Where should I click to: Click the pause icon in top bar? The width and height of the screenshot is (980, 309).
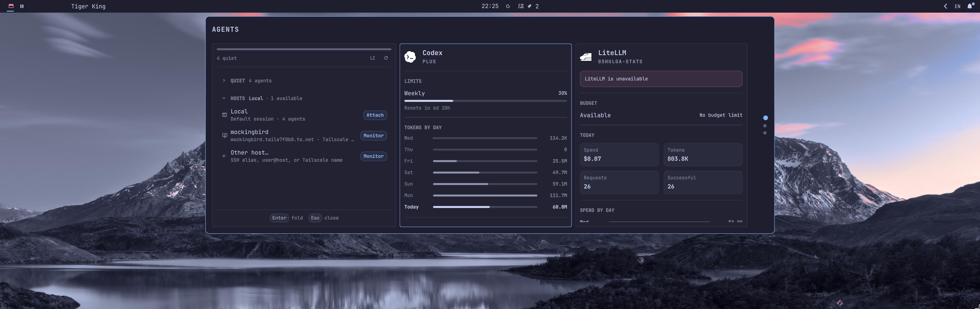[x=22, y=6]
